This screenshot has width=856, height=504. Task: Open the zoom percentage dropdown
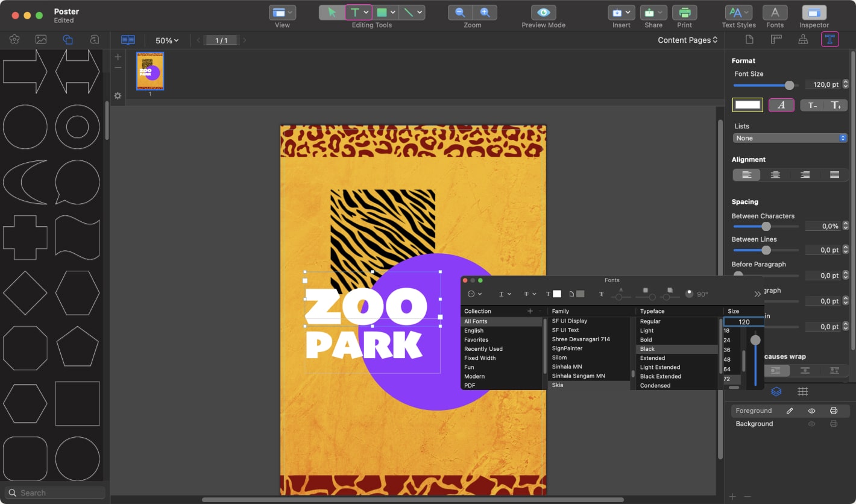[166, 40]
